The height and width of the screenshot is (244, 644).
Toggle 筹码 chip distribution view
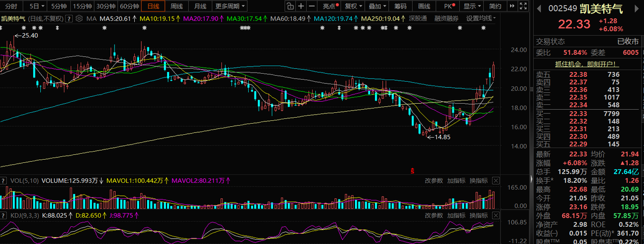(400, 6)
